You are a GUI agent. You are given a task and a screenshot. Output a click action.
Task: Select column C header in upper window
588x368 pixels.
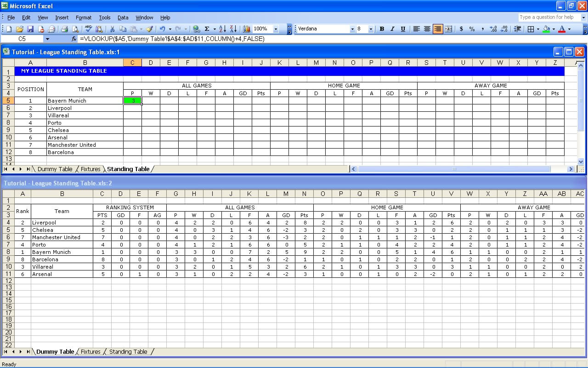coord(132,63)
